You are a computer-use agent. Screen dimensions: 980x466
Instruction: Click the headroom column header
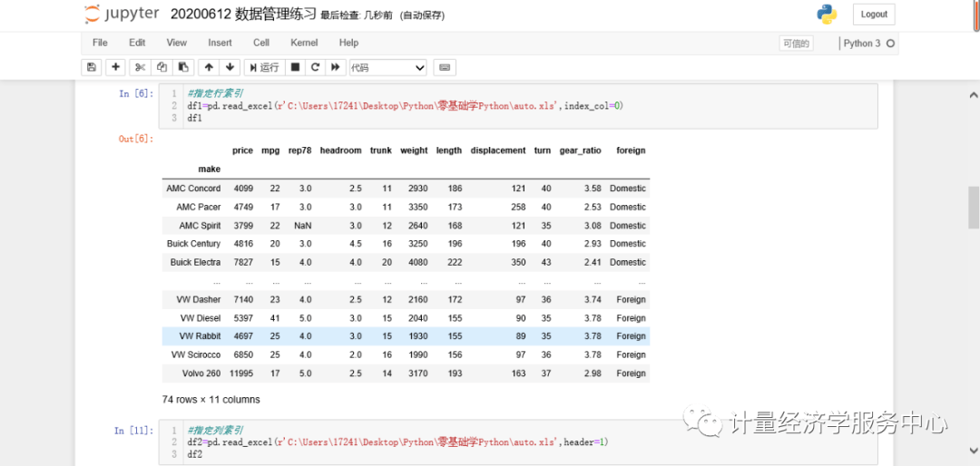[x=340, y=150]
